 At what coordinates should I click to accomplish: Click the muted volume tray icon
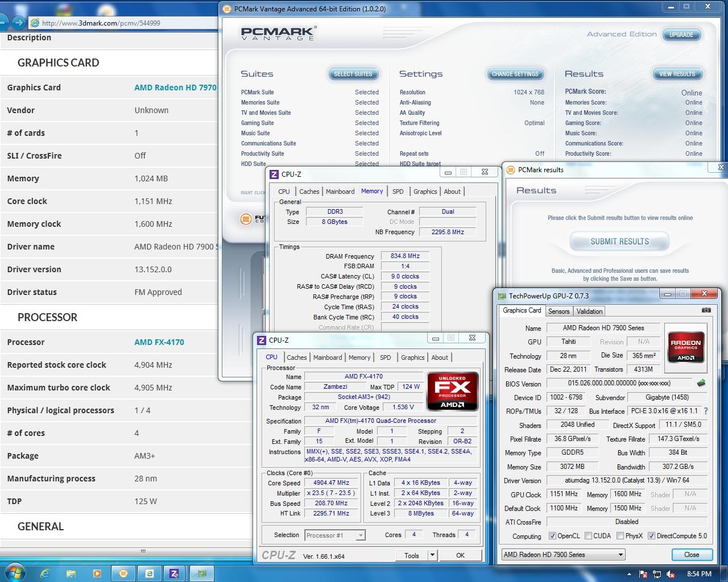tap(671, 574)
